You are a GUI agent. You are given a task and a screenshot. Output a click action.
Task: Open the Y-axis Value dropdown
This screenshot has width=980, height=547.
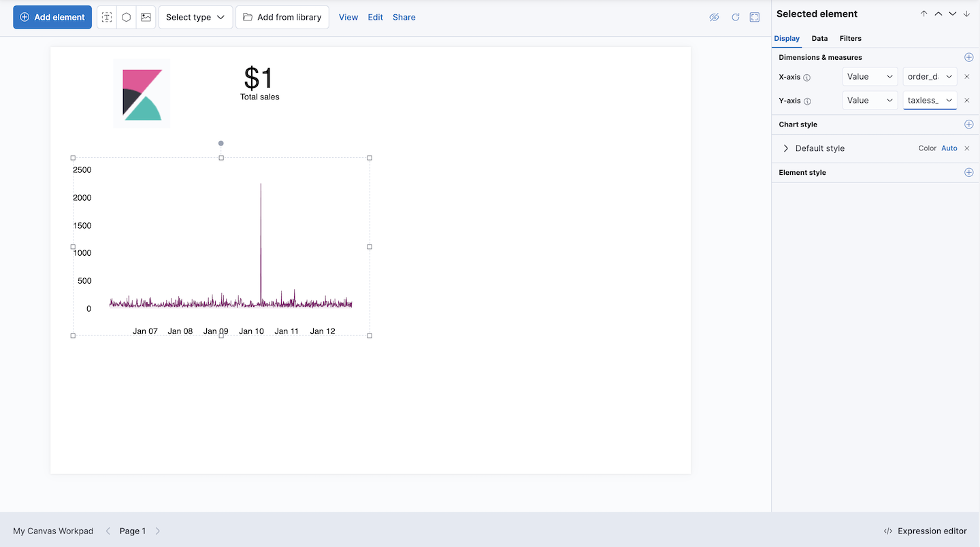[870, 100]
